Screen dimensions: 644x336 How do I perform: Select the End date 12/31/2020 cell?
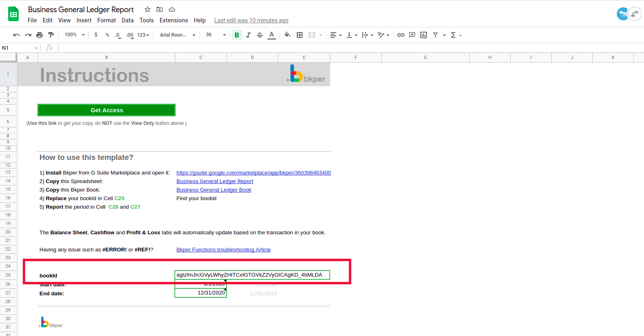200,293
